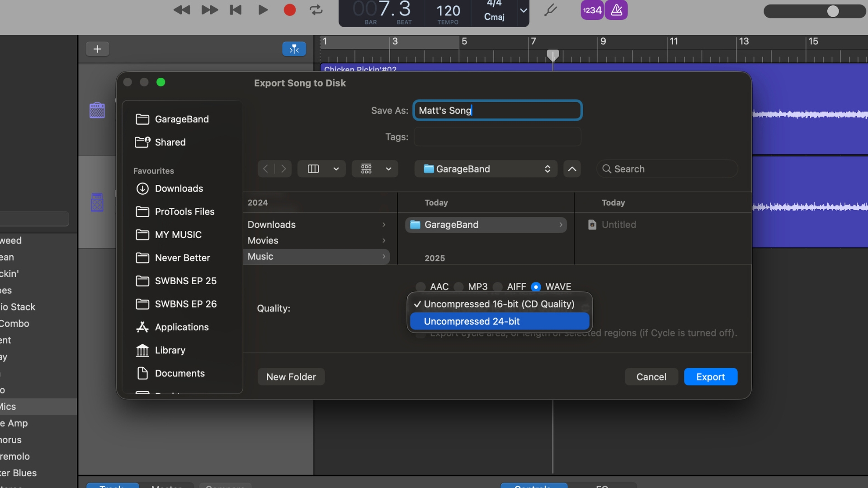Go forward with the right chevron

(283, 169)
